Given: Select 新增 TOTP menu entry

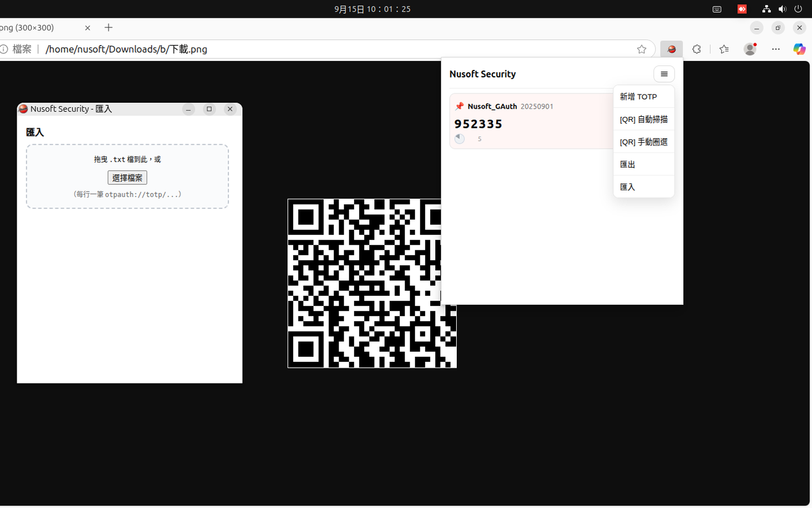Looking at the screenshot, I should [x=643, y=97].
